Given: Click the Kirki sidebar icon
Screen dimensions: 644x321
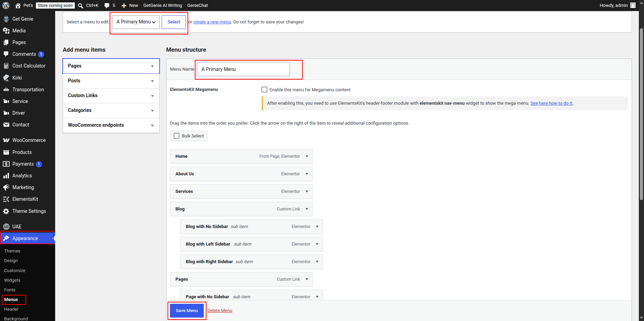Looking at the screenshot, I should pyautogui.click(x=6, y=78).
